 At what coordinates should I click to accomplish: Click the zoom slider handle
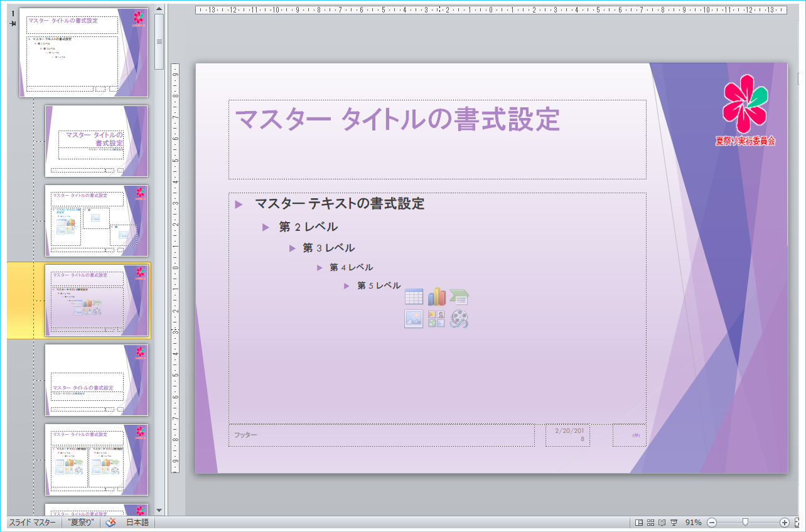tap(745, 523)
